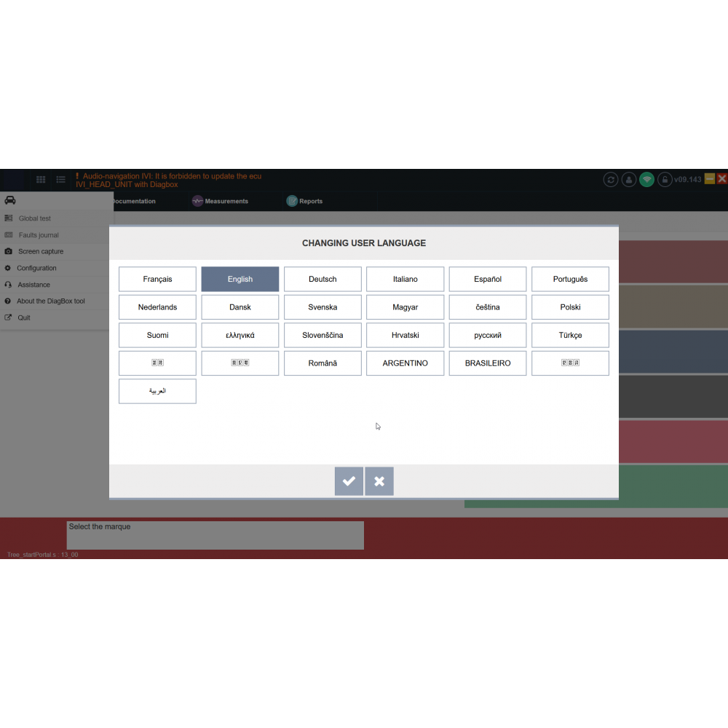Click the car icon atop side menu
728x728 pixels.
10,200
